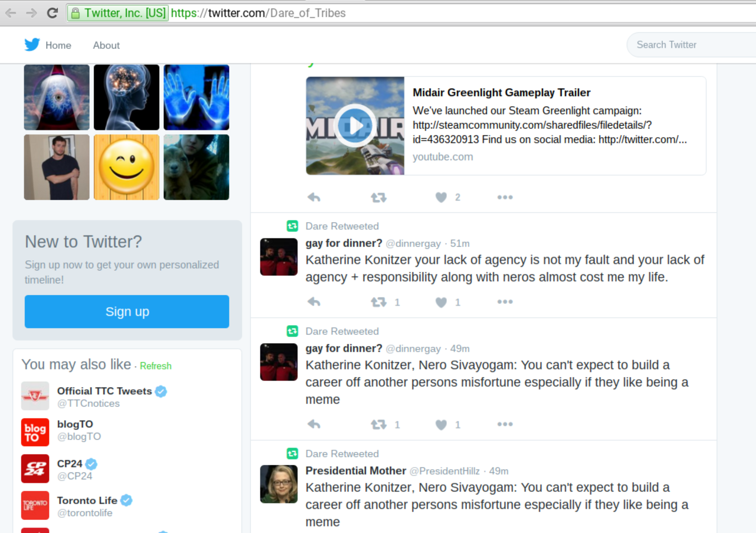756x533 pixels.
Task: Click the @torontolife handle
Action: pyautogui.click(x=85, y=513)
